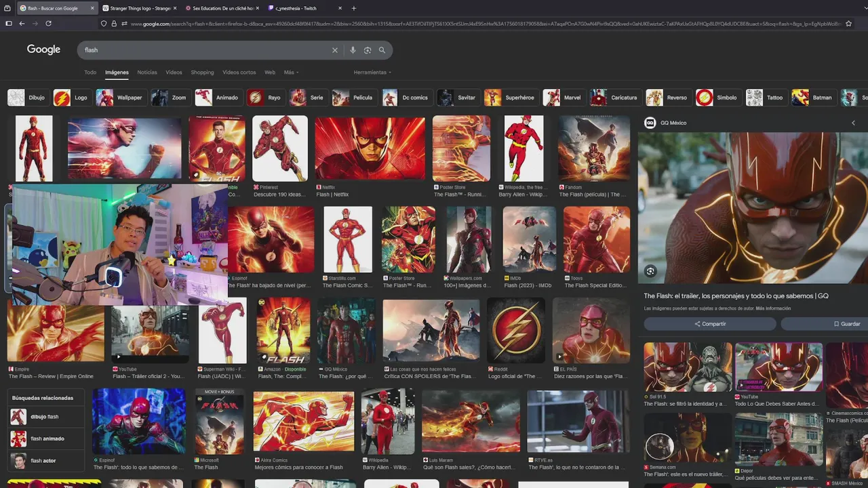868x488 pixels.
Task: Open the Reddit Flash logo image result
Action: coord(516,330)
